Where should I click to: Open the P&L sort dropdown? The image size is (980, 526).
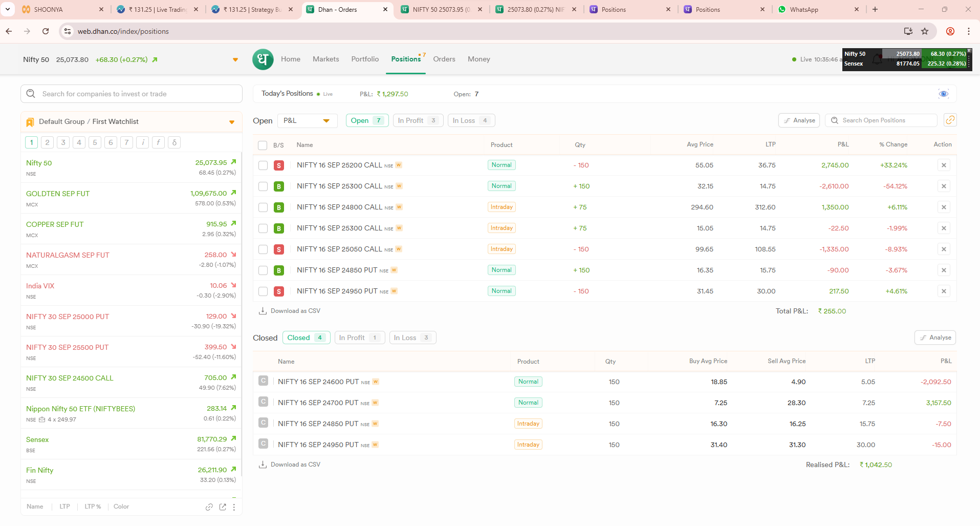coord(307,121)
